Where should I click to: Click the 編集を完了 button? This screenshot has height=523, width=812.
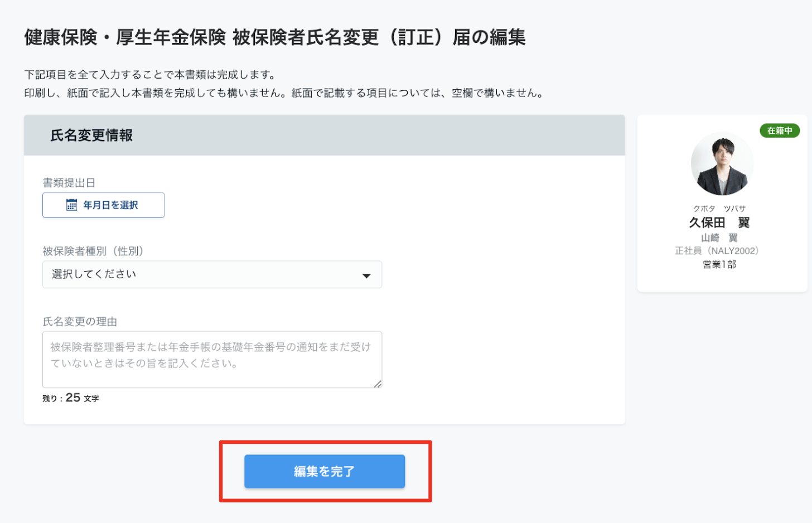[x=325, y=471]
